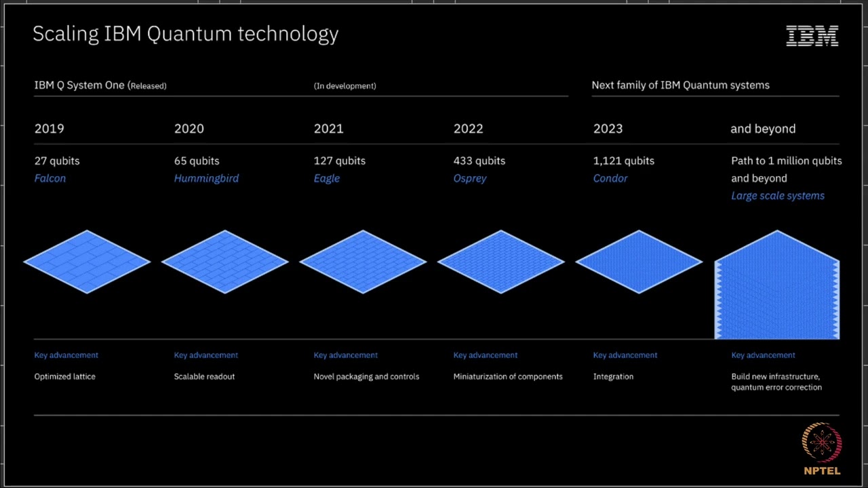Screen dimensions: 868x488
Task: Click the year 2019
Action: tap(49, 129)
